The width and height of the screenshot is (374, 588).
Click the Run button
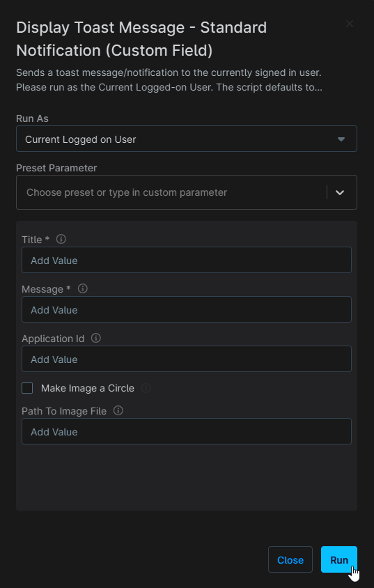pyautogui.click(x=339, y=559)
